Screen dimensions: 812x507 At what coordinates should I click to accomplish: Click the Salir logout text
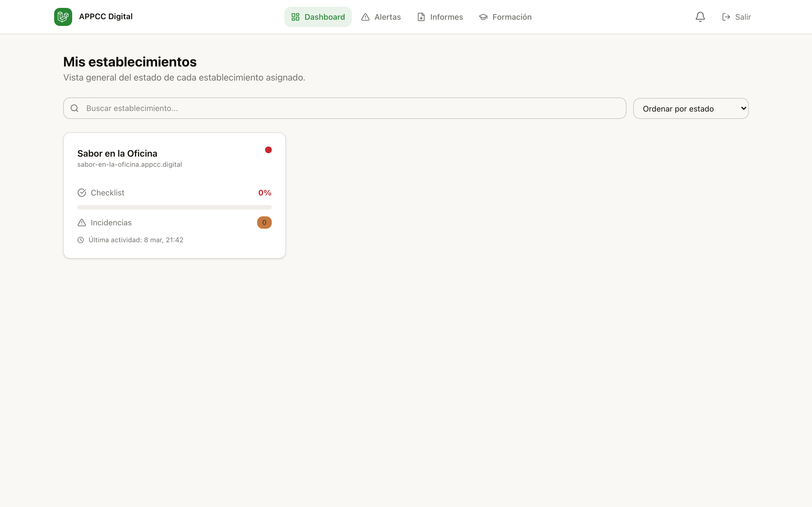point(743,17)
